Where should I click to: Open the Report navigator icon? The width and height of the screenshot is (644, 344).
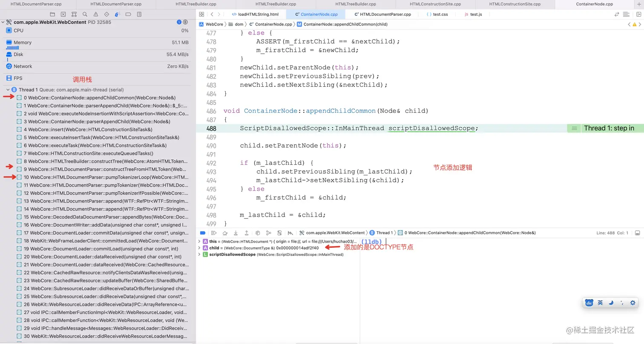tap(139, 14)
